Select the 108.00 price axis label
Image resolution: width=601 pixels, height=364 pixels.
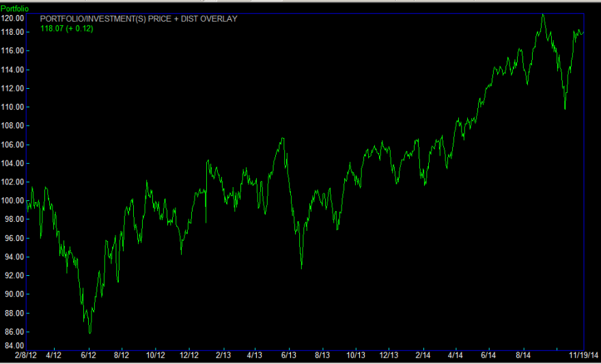click(12, 126)
